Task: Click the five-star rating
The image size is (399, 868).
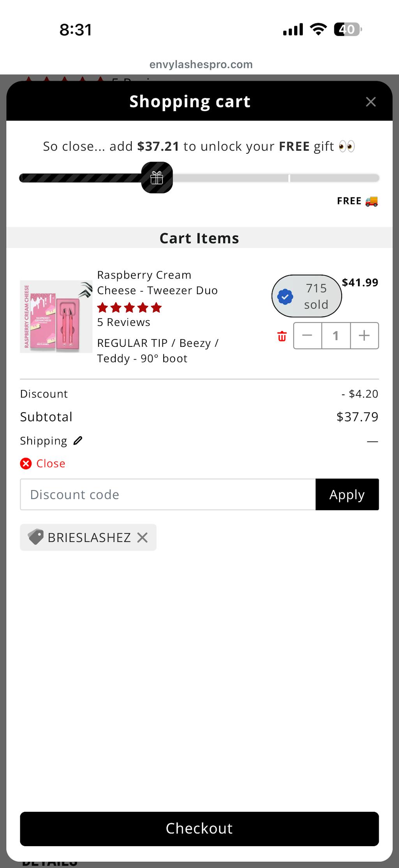Action: pyautogui.click(x=129, y=308)
